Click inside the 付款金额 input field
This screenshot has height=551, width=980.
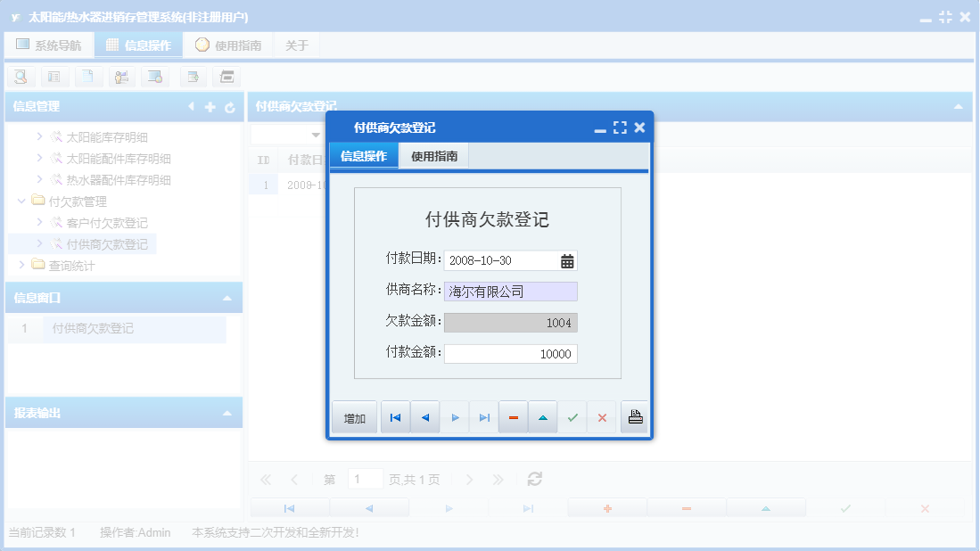(x=510, y=353)
